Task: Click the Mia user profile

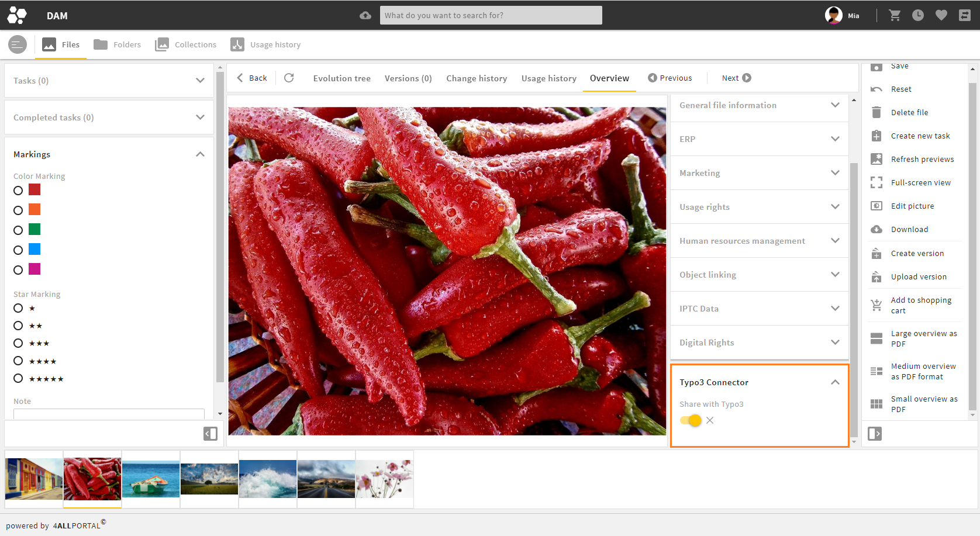Action: 842,15
